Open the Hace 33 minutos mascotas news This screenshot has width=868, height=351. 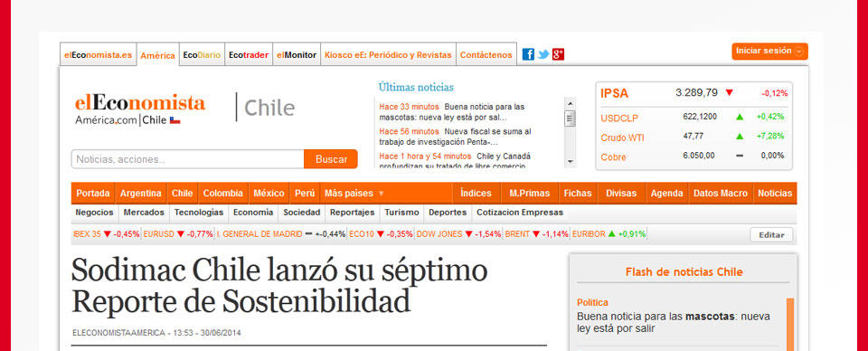(x=452, y=112)
